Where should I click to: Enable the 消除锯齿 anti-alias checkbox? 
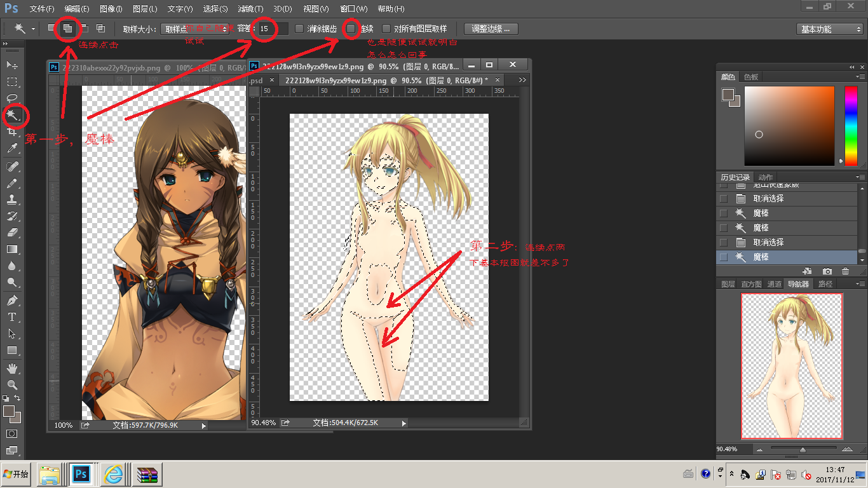[300, 29]
